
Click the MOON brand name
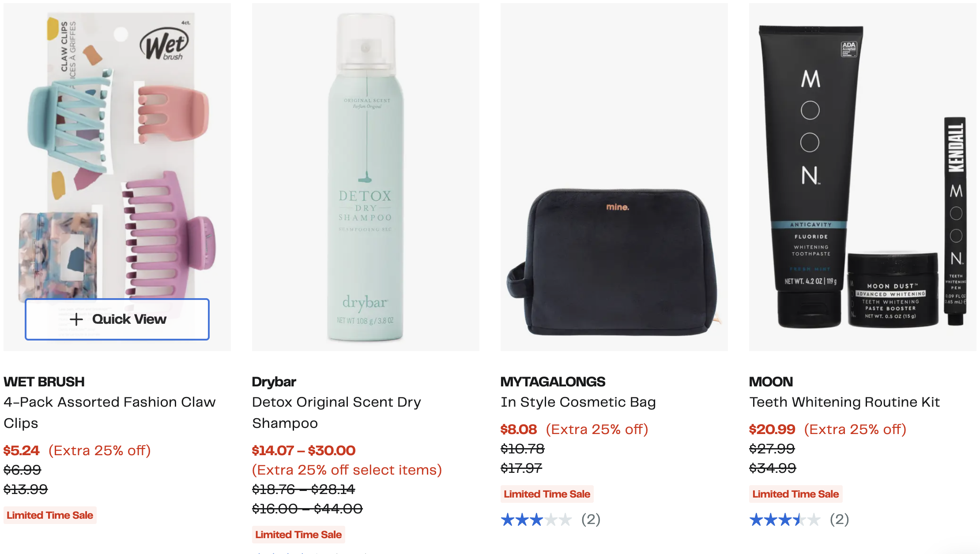click(x=771, y=382)
